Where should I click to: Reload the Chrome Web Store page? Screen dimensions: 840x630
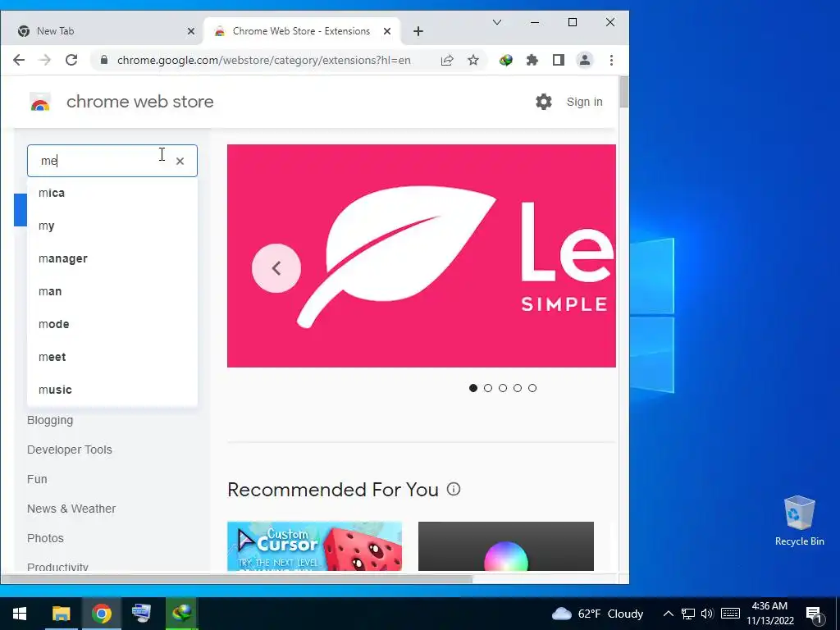(x=71, y=60)
